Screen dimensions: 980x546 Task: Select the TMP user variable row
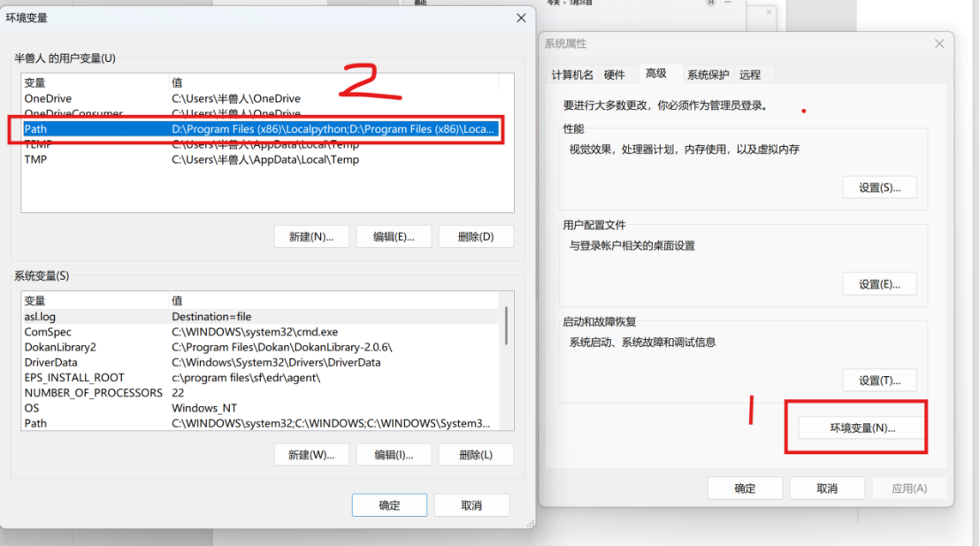260,159
